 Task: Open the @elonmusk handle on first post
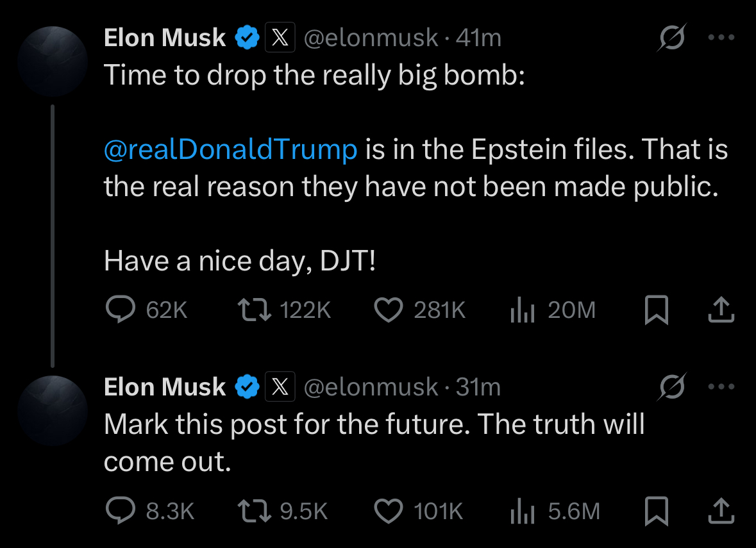[370, 38]
